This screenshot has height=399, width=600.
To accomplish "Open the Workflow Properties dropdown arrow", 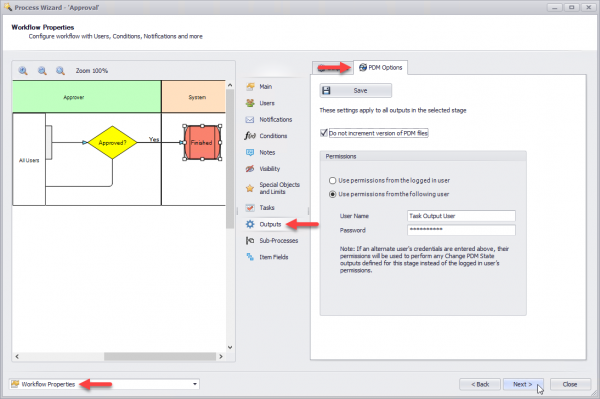I will (195, 384).
